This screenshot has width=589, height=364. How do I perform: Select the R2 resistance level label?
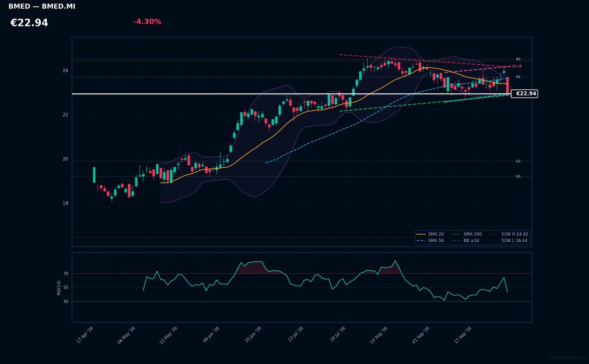pyautogui.click(x=518, y=59)
